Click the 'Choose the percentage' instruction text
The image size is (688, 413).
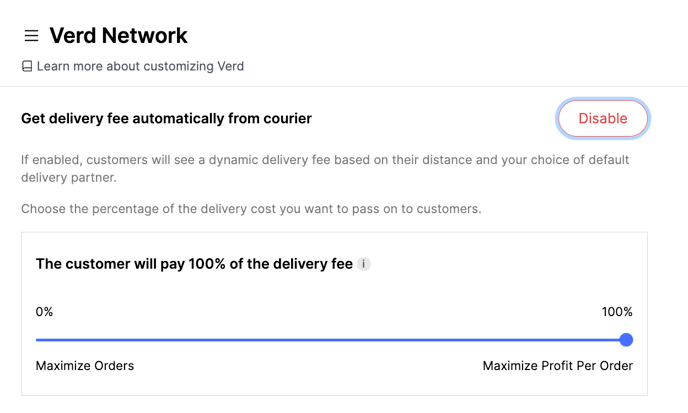coord(251,209)
